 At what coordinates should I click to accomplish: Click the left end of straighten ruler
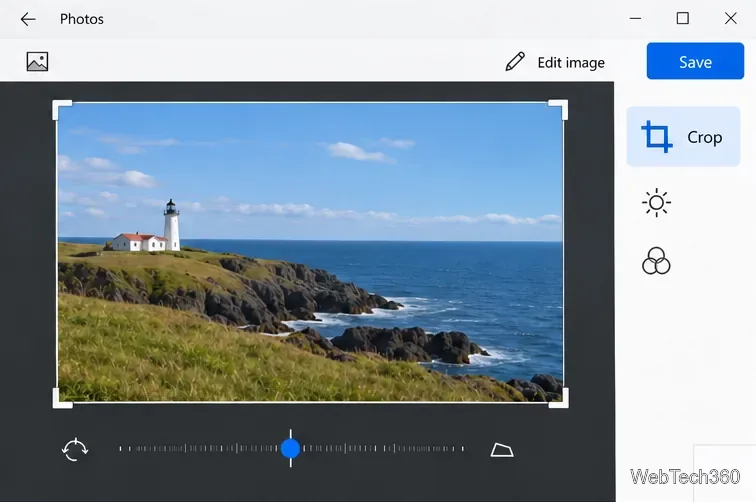tap(121, 448)
